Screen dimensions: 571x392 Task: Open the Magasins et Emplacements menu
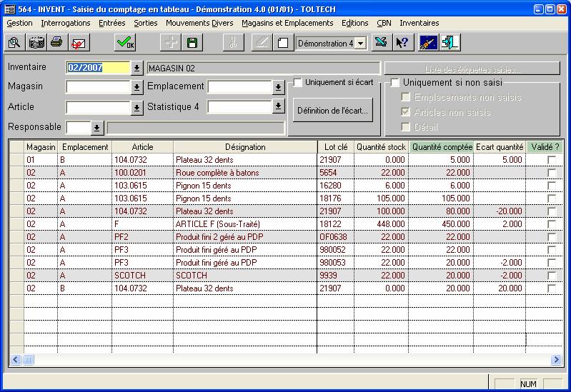(x=287, y=23)
